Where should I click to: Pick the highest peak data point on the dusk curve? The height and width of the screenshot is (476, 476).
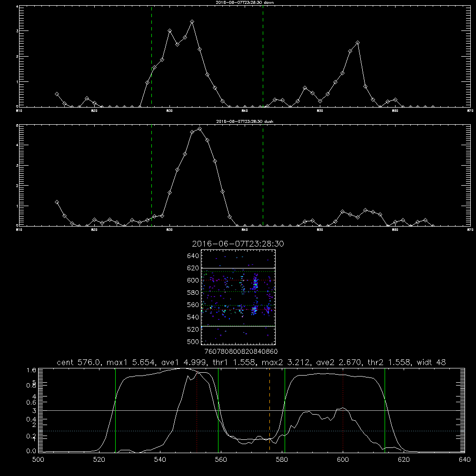tap(199, 129)
